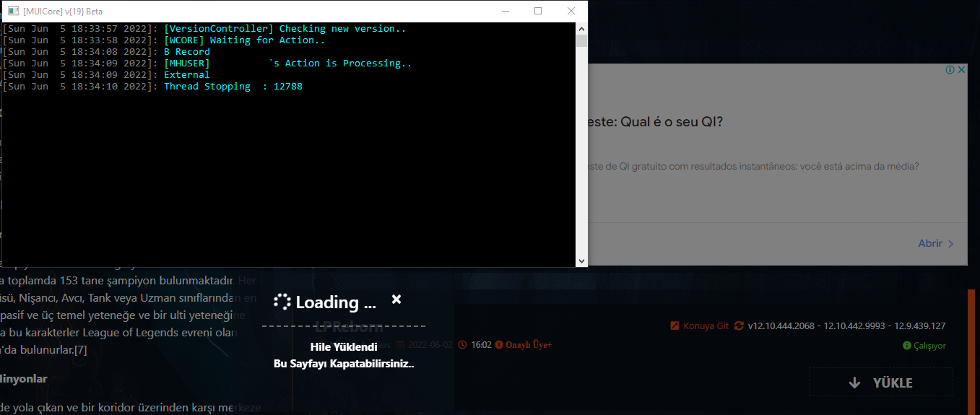Click the console scrollbar up arrow
Image resolution: width=980 pixels, height=415 pixels.
click(582, 28)
